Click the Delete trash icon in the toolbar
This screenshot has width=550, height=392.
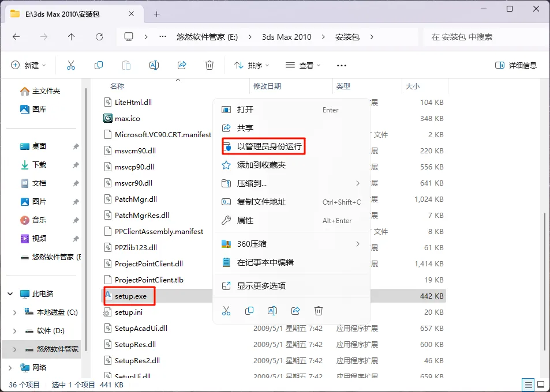[209, 65]
